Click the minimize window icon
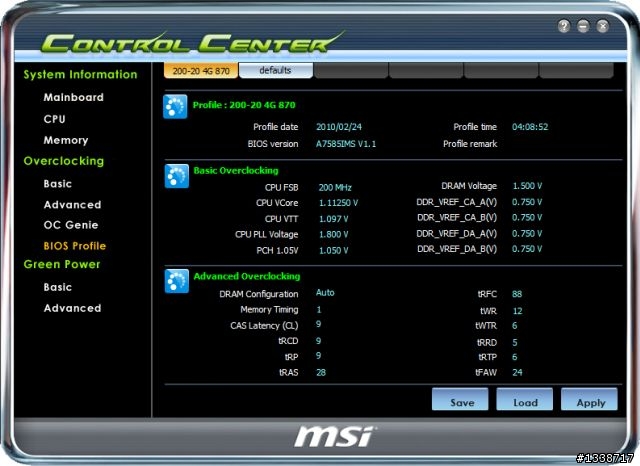640x466 pixels. (x=583, y=26)
